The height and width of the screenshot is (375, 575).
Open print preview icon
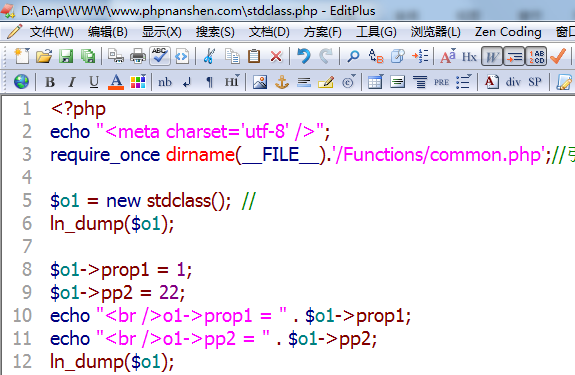(x=116, y=56)
